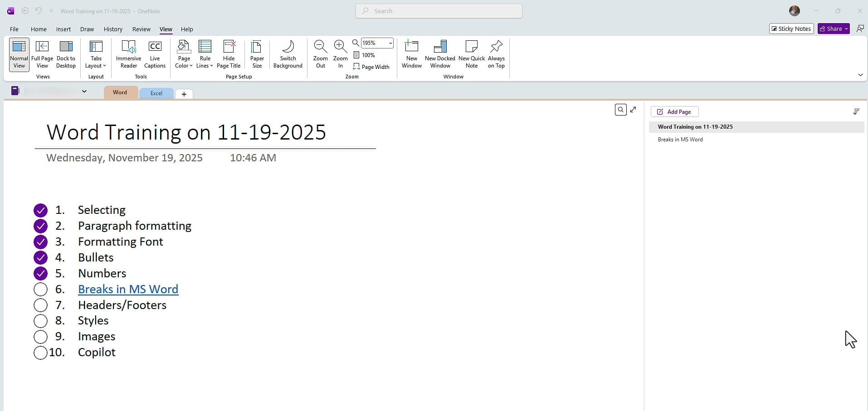Open a New Docked Window
The width and height of the screenshot is (868, 411).
(440, 53)
